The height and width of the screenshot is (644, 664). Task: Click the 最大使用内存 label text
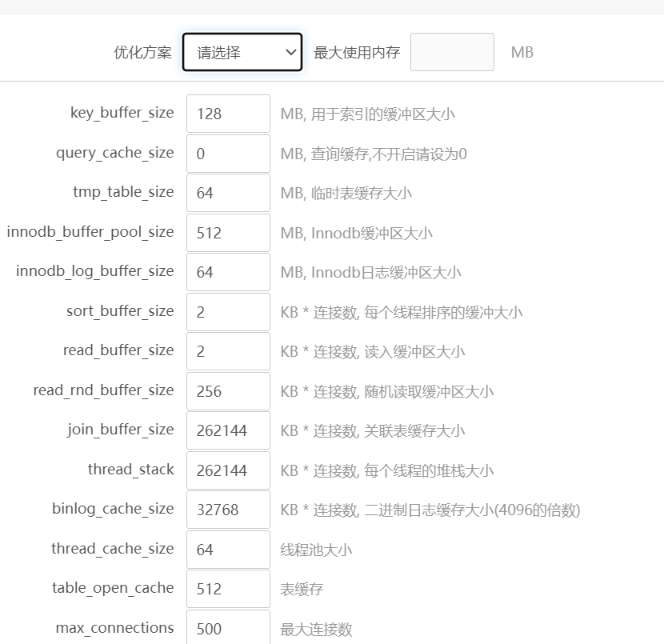[x=357, y=53]
